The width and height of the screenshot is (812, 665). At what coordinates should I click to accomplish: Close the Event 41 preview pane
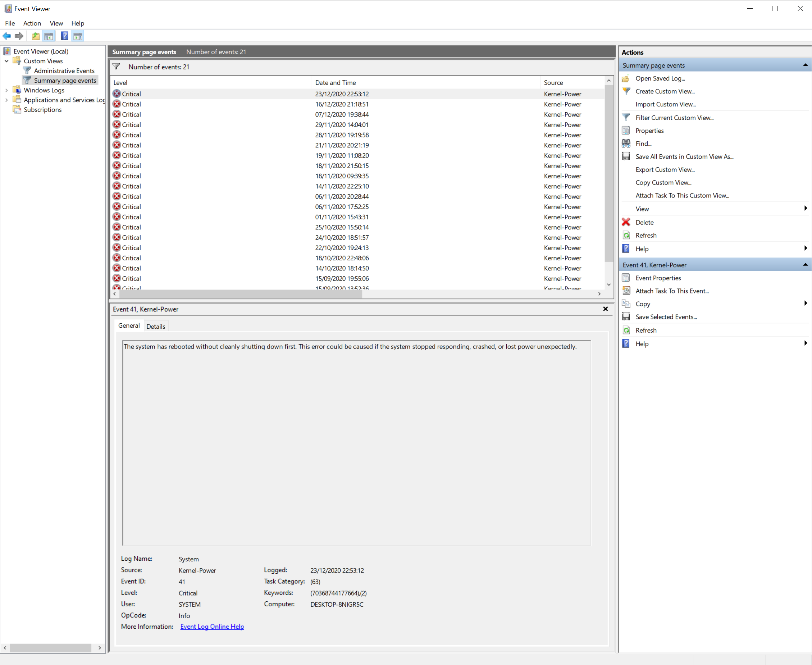tap(605, 309)
